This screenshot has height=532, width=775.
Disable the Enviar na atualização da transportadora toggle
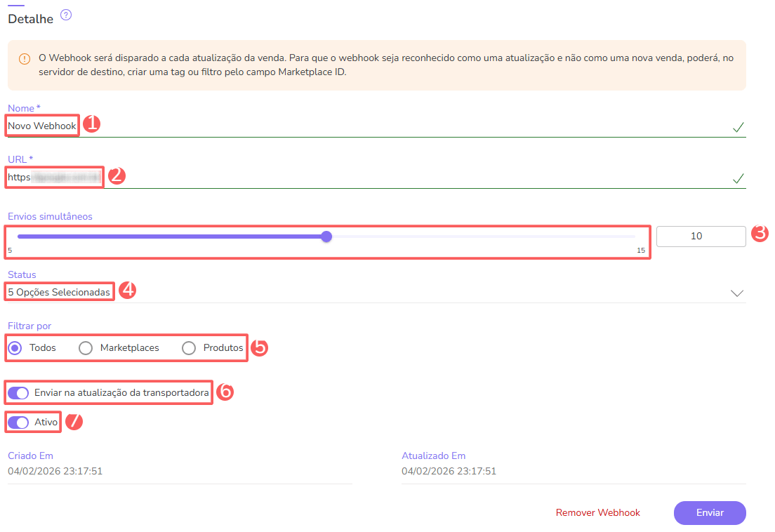[x=18, y=392]
